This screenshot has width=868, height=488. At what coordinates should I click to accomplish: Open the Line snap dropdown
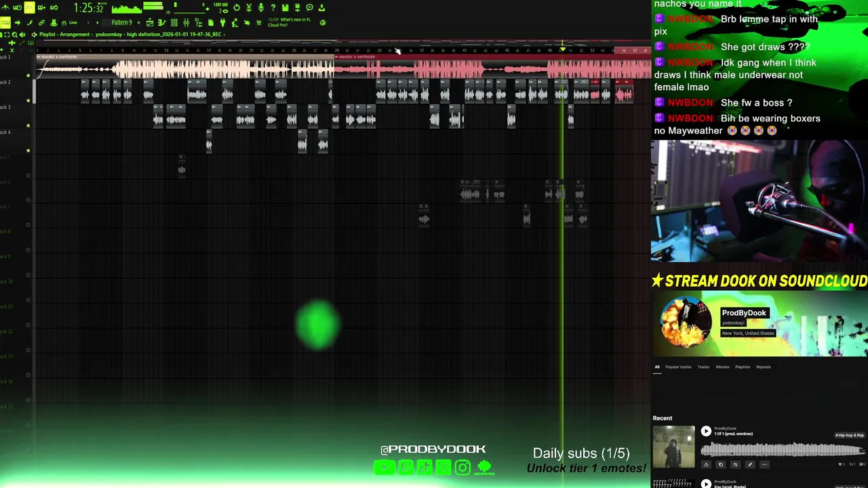pyautogui.click(x=73, y=23)
